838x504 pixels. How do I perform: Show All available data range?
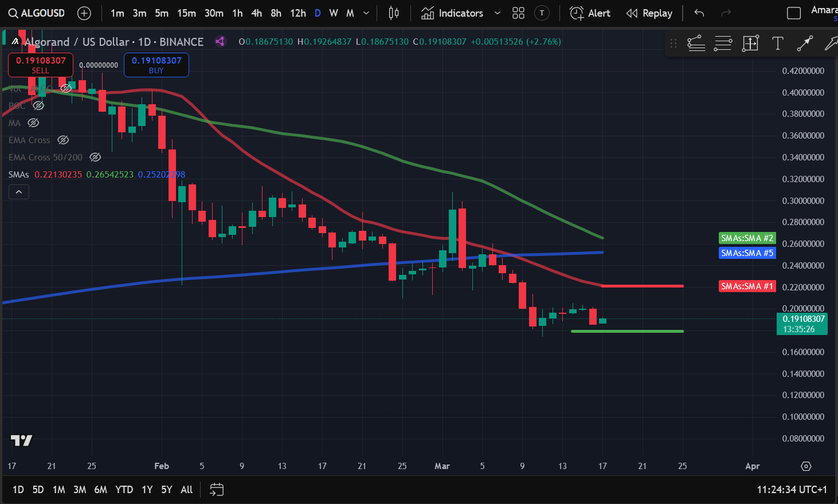pyautogui.click(x=186, y=490)
